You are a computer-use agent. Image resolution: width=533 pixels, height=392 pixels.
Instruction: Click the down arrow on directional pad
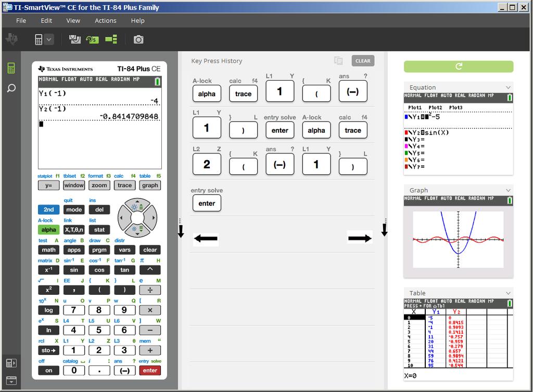pyautogui.click(x=137, y=230)
